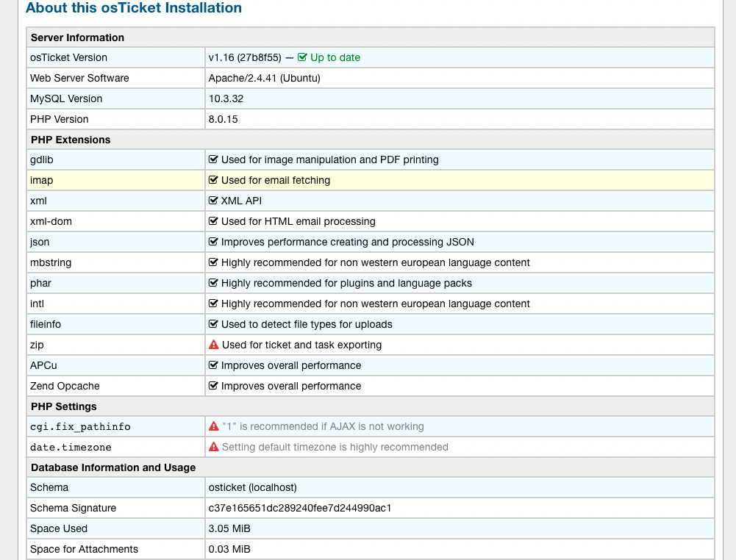Click the 'date.timezone' setting name

[71, 448]
